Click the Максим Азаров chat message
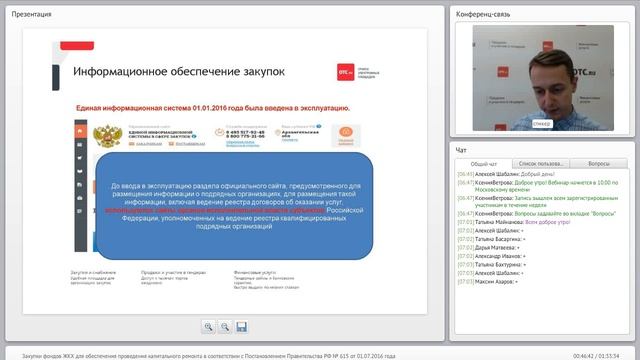Image resolution: width=640 pixels, height=360 pixels. (x=487, y=282)
